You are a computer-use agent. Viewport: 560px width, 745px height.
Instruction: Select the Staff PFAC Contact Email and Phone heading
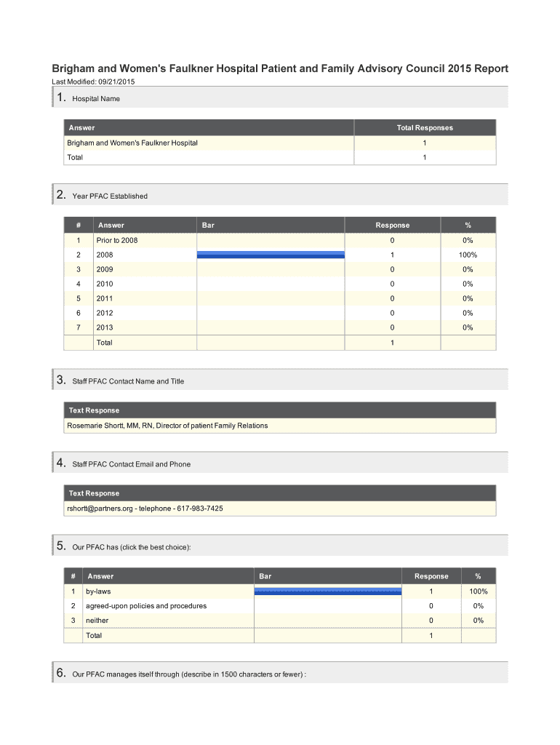click(x=131, y=464)
